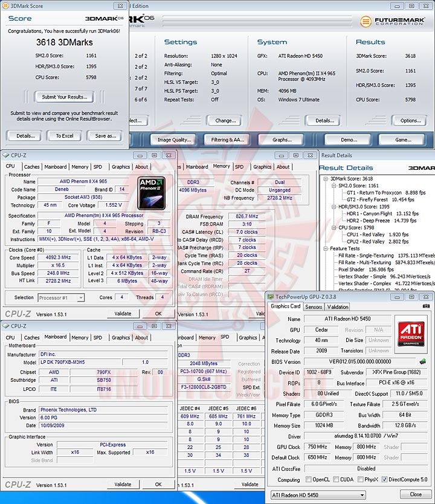Click the To Excel button

click(x=65, y=135)
